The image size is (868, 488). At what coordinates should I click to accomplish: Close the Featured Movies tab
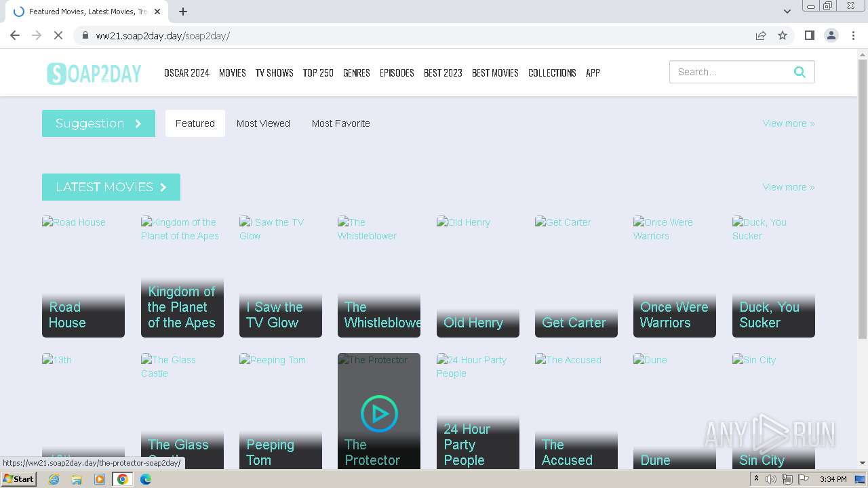click(x=158, y=12)
